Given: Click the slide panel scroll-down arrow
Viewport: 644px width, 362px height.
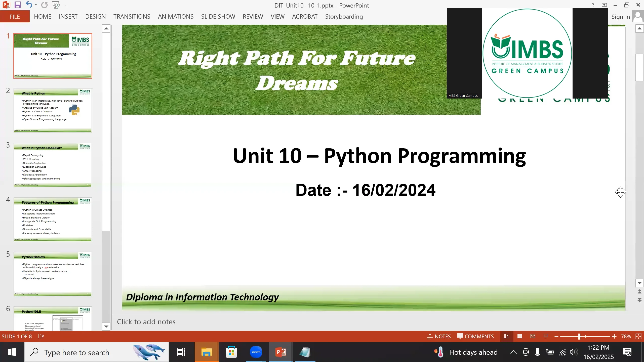Looking at the screenshot, I should pos(106,326).
